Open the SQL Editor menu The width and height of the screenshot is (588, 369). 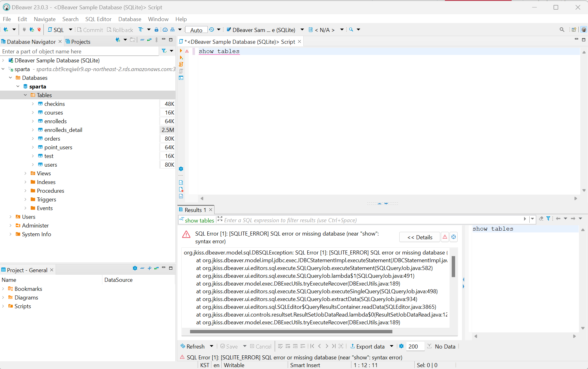point(98,19)
